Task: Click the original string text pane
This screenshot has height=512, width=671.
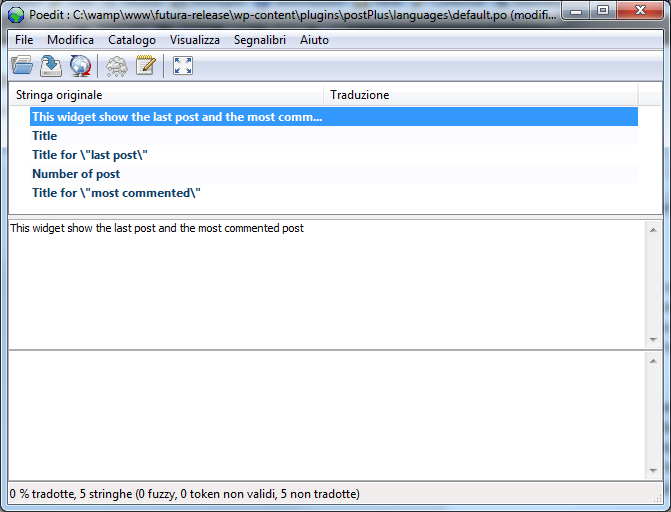Action: point(327,284)
